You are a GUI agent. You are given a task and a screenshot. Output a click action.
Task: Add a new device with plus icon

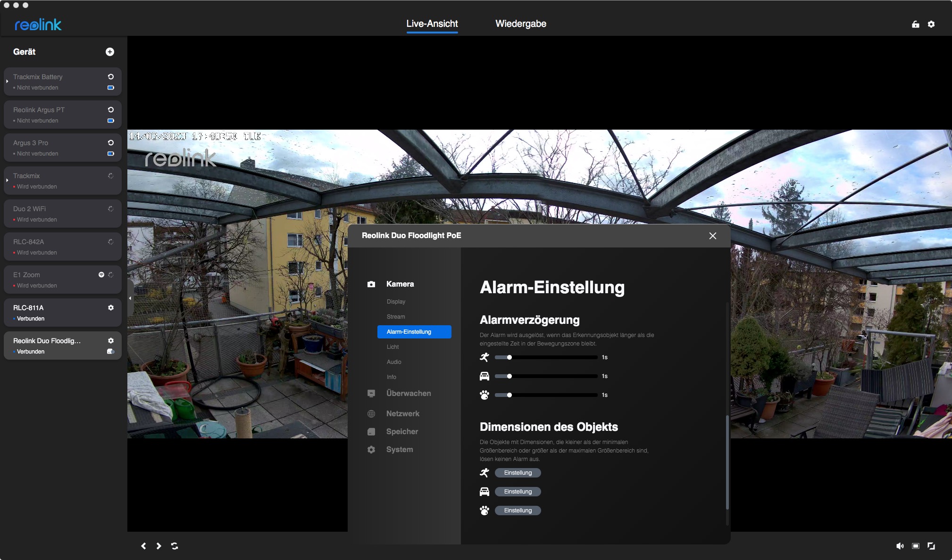pyautogui.click(x=110, y=52)
